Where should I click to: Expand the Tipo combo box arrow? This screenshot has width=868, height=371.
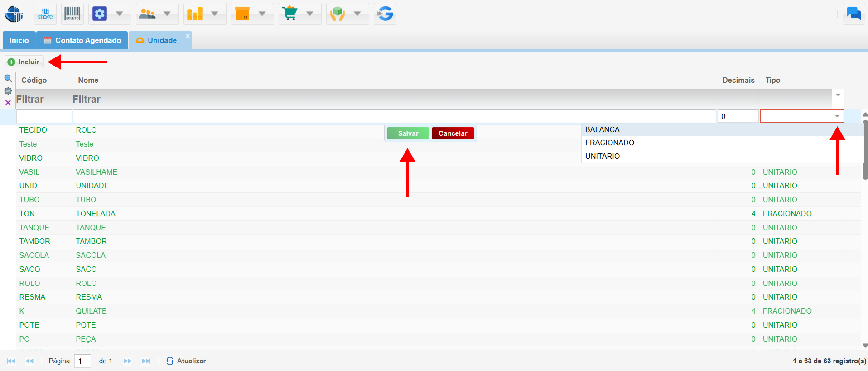coord(837,116)
